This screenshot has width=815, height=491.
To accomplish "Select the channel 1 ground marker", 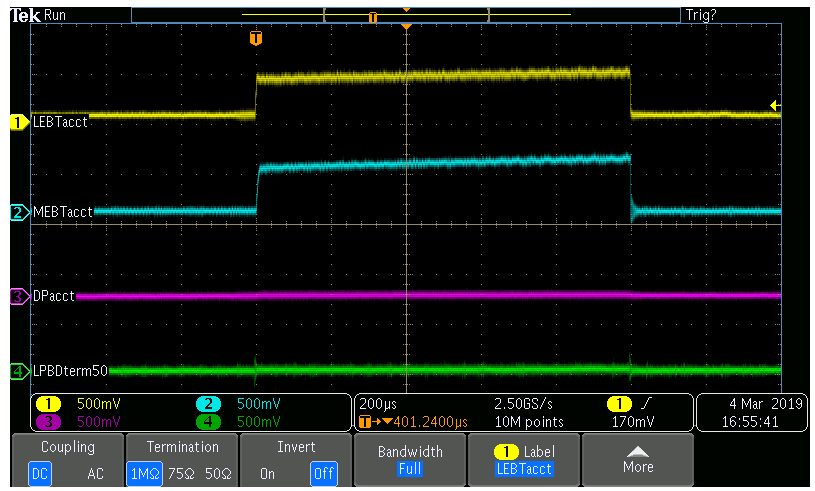I will pos(19,123).
